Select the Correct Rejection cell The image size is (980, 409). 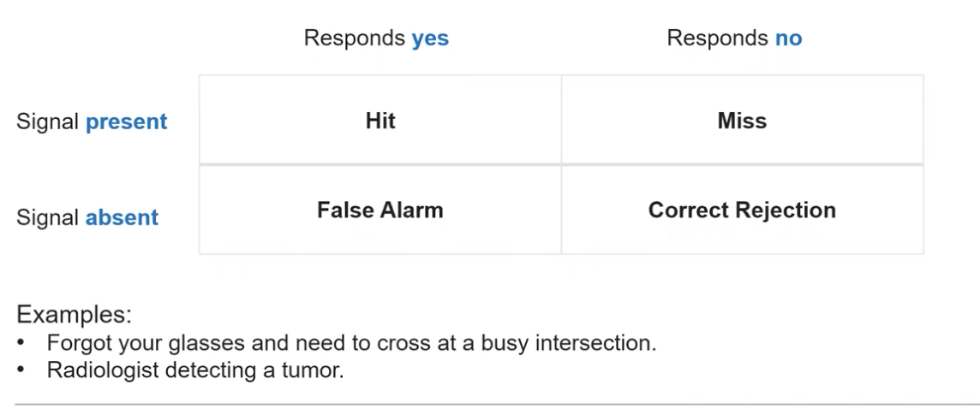point(742,210)
